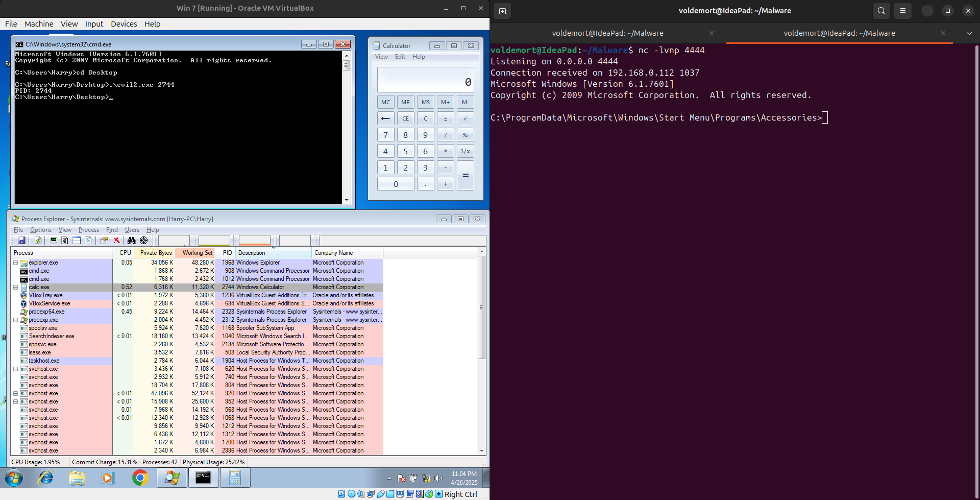
Task: Collapse the procexp.exe tree node
Action: point(15,320)
